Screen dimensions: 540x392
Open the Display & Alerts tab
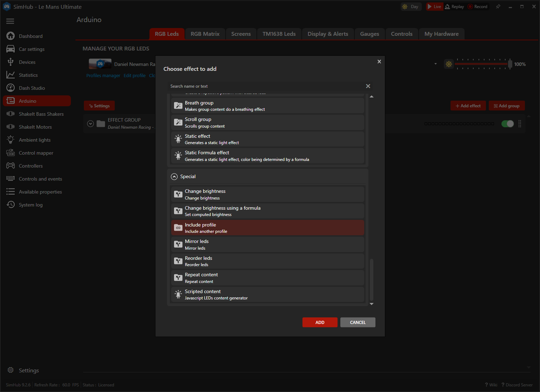[328, 34]
